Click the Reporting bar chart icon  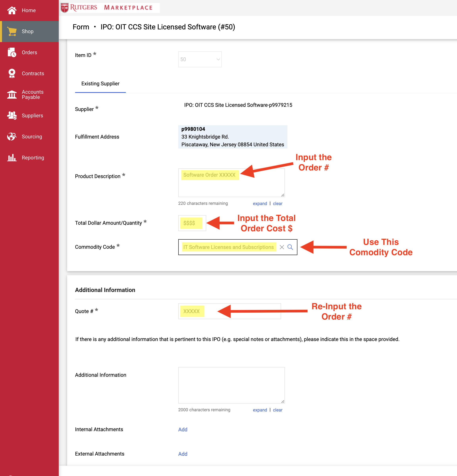click(12, 158)
